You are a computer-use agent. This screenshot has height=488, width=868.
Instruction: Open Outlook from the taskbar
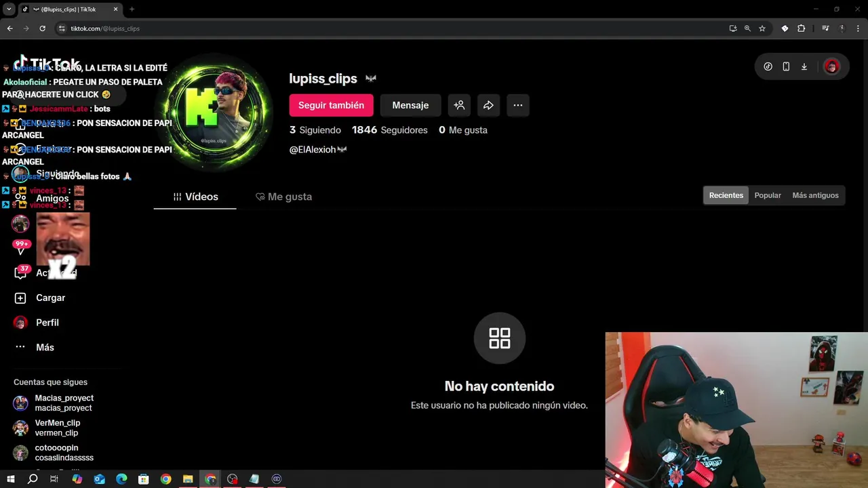point(99,479)
